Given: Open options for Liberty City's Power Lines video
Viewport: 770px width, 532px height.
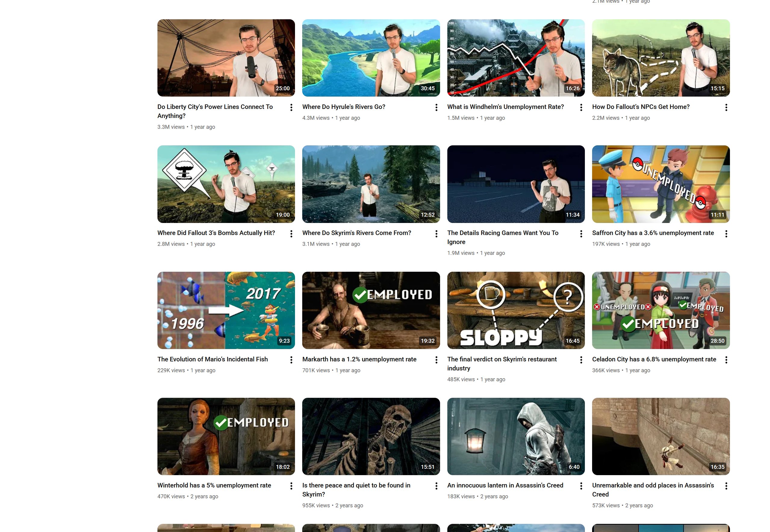Looking at the screenshot, I should [291, 107].
